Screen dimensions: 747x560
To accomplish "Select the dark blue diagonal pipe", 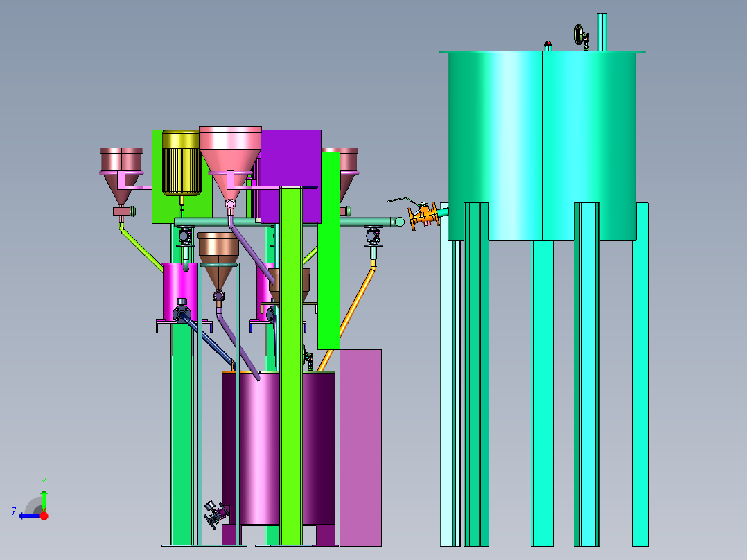I will pos(209,342).
